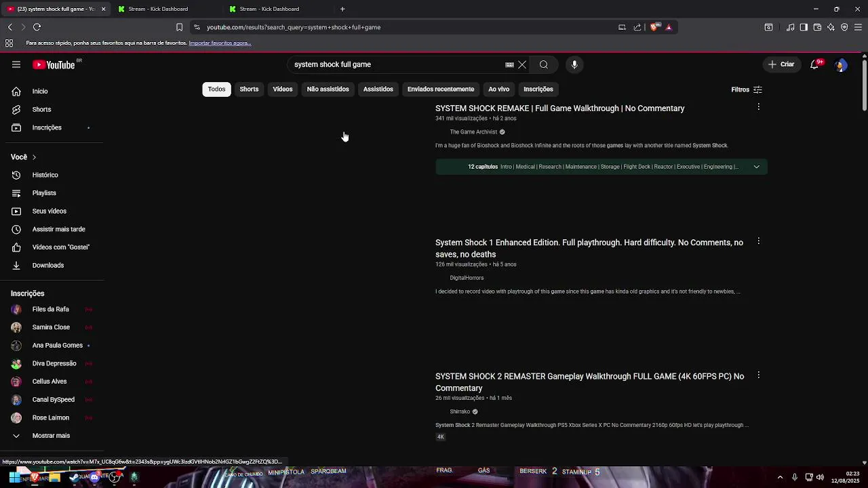The width and height of the screenshot is (868, 488).
Task: Open the Brave VPN shield icon
Action: coord(844,27)
